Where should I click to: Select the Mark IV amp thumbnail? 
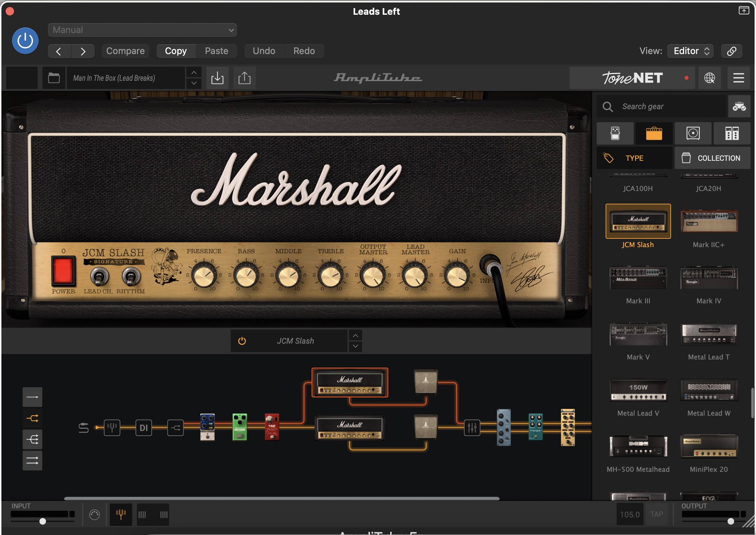point(709,278)
